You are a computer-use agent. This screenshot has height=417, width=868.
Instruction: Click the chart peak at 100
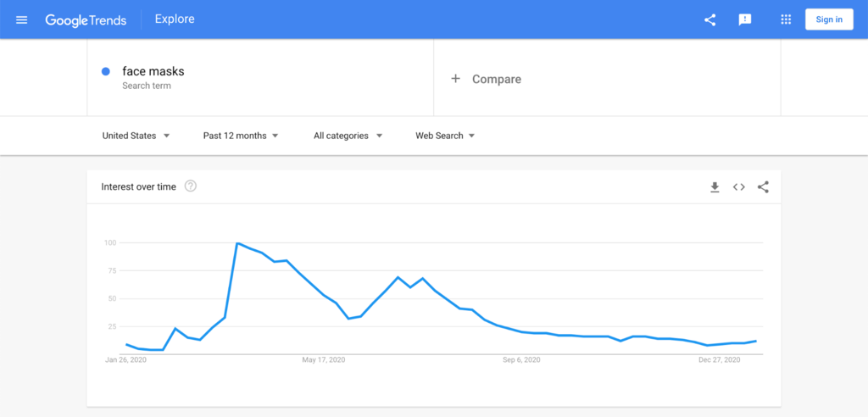pyautogui.click(x=237, y=243)
